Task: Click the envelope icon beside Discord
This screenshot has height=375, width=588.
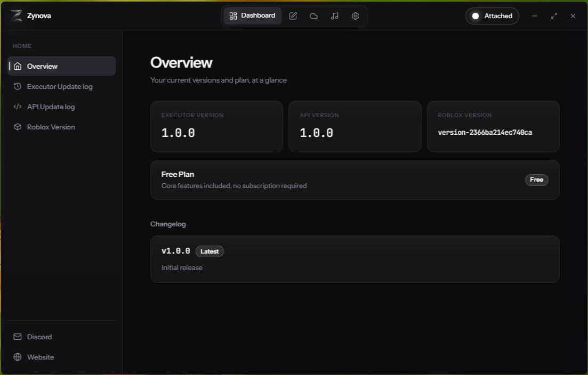Action: 18,337
